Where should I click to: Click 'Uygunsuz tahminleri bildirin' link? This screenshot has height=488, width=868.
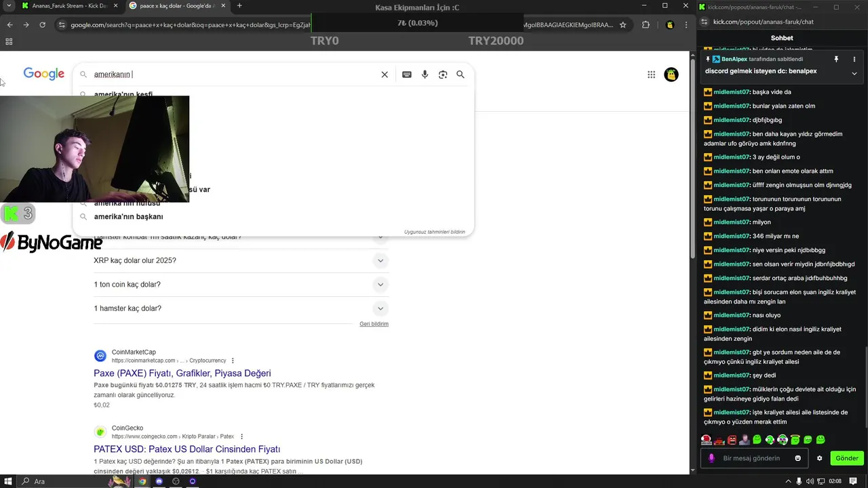(x=435, y=232)
